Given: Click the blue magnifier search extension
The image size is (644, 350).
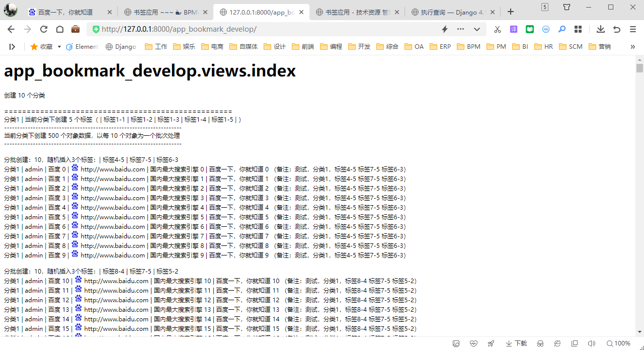Looking at the screenshot, I should 562,29.
